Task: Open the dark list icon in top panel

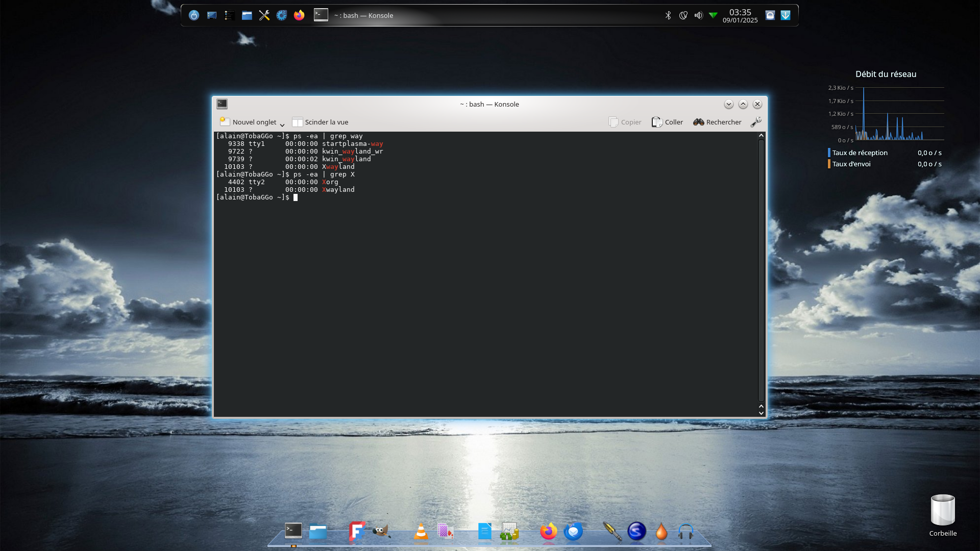Action: (x=230, y=15)
